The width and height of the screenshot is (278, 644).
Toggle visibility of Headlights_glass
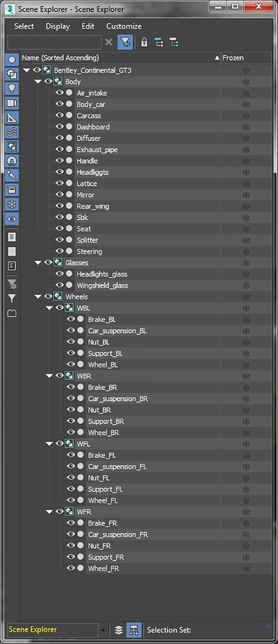click(60, 274)
